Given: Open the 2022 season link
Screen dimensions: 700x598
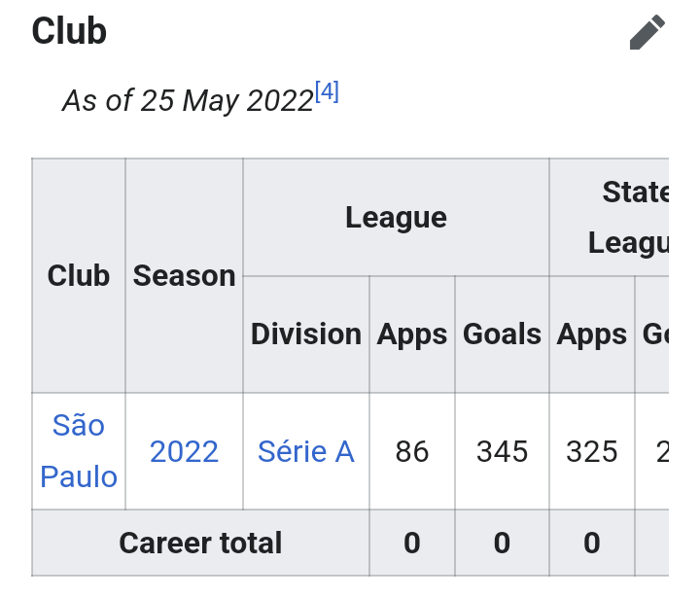Looking at the screenshot, I should point(184,451).
